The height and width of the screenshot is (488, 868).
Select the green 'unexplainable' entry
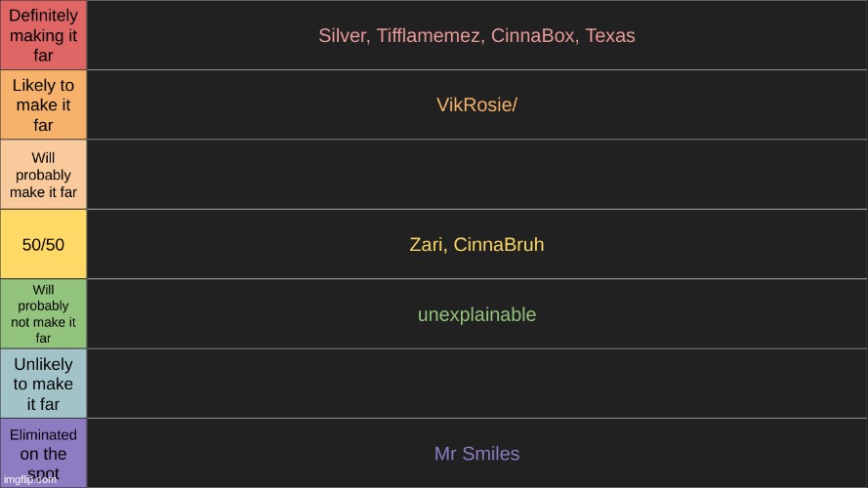pos(476,314)
